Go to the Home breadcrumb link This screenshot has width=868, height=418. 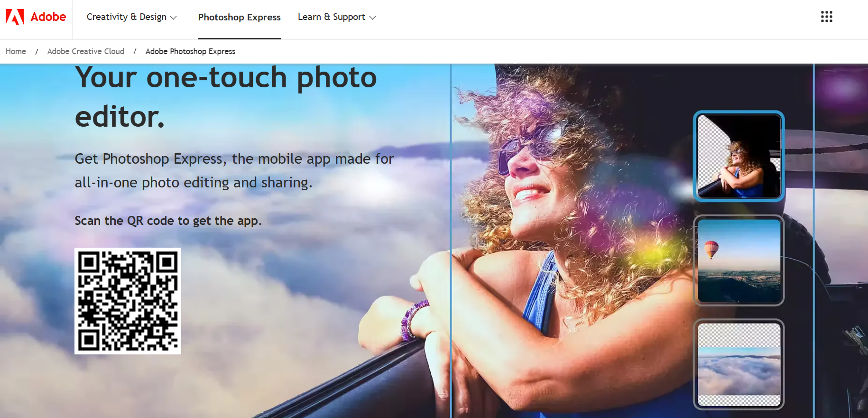pyautogui.click(x=16, y=51)
